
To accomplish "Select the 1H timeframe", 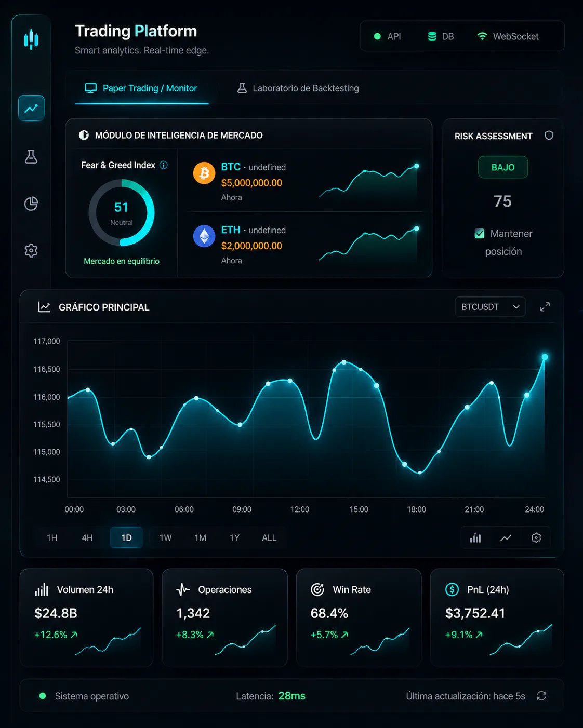I will 52,538.
